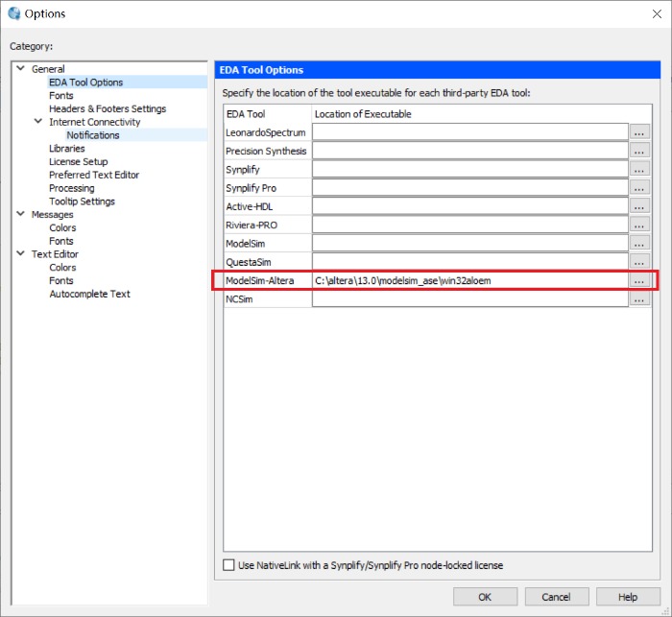Select Fonts under Text Editor
The height and width of the screenshot is (617, 672).
[x=60, y=281]
